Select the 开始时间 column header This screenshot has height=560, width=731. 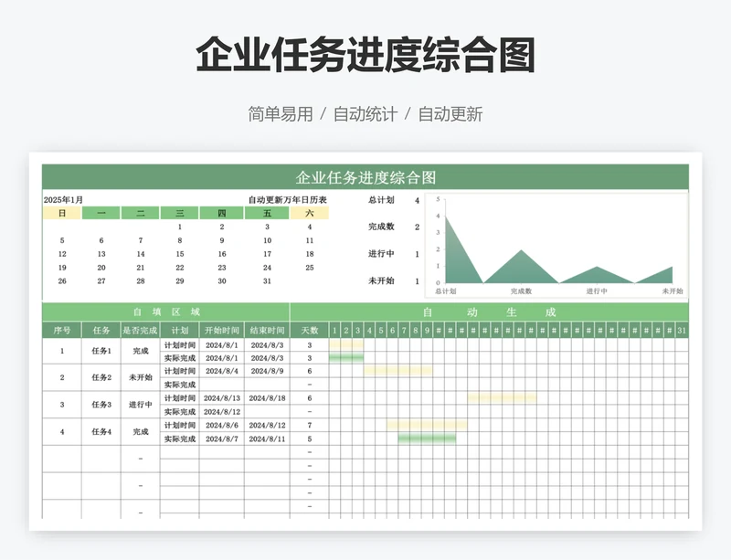[222, 330]
